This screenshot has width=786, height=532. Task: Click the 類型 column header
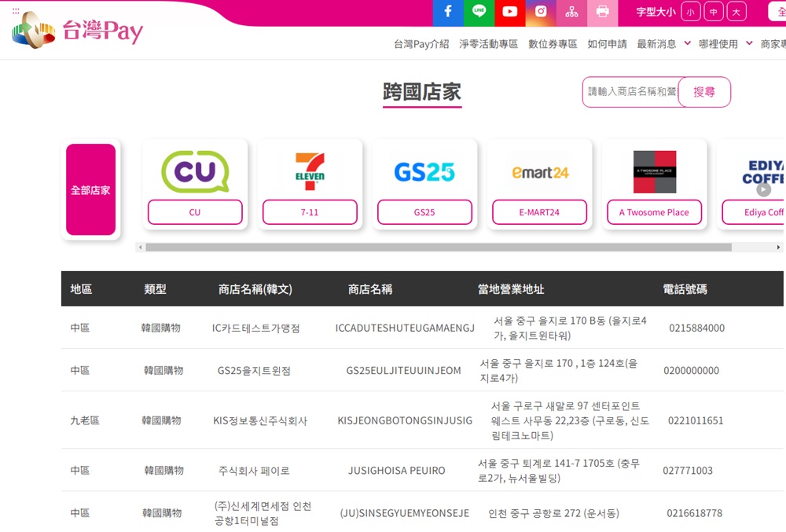coord(155,289)
